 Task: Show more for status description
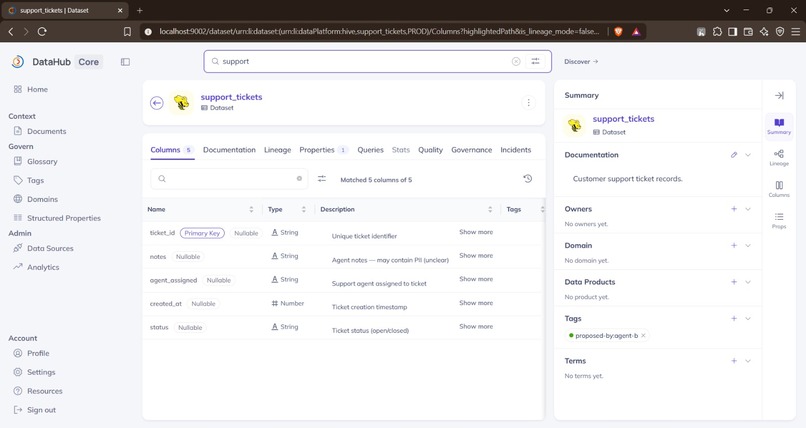[x=476, y=327]
